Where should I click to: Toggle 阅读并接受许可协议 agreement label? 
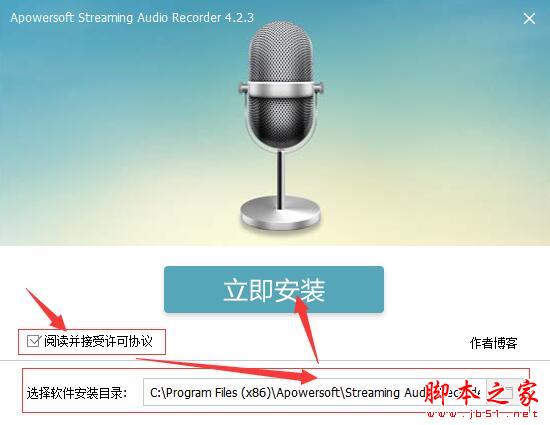[x=98, y=341]
